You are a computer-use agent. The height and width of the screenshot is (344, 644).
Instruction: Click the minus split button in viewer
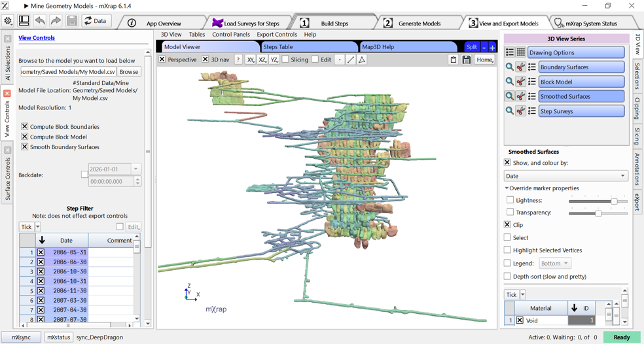pos(484,47)
